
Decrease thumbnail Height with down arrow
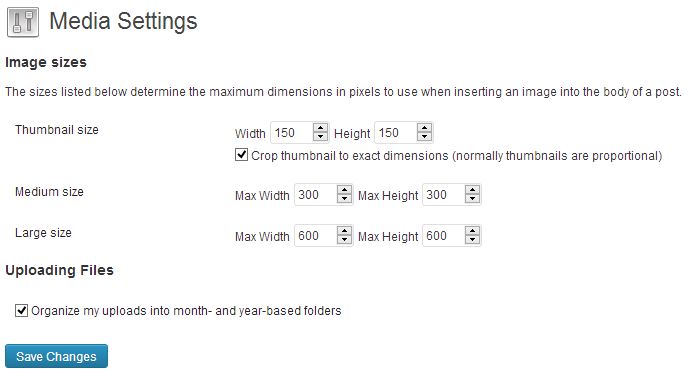point(424,136)
